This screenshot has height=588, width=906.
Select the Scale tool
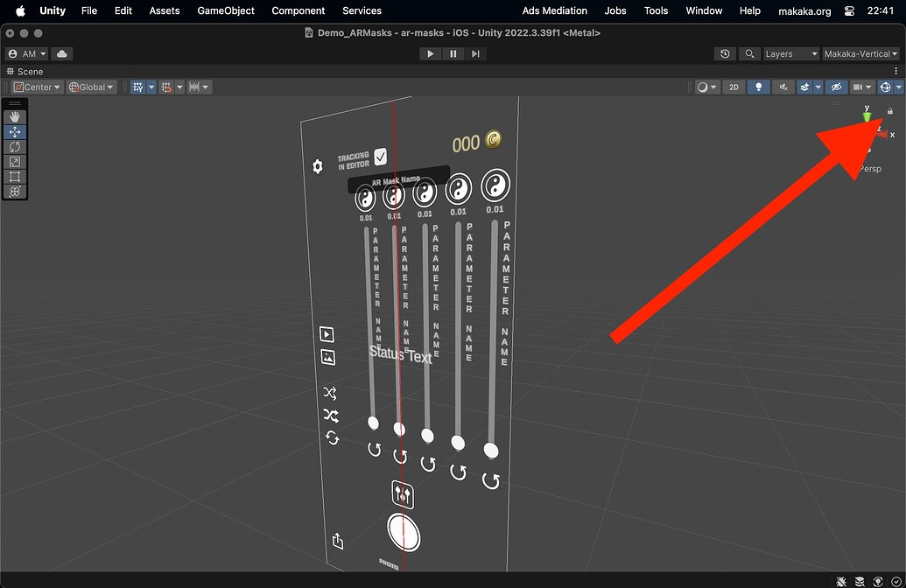tap(14, 160)
